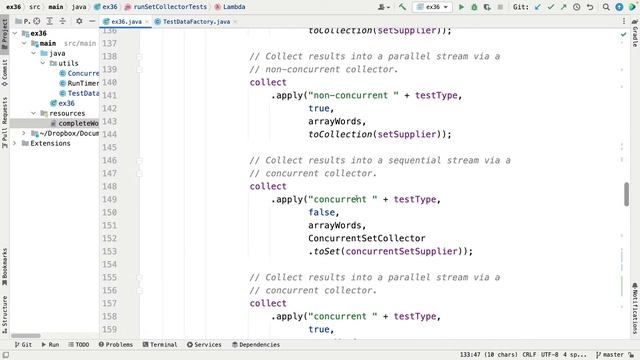Toggle the Bookmarks tool window tab

pos(4,266)
